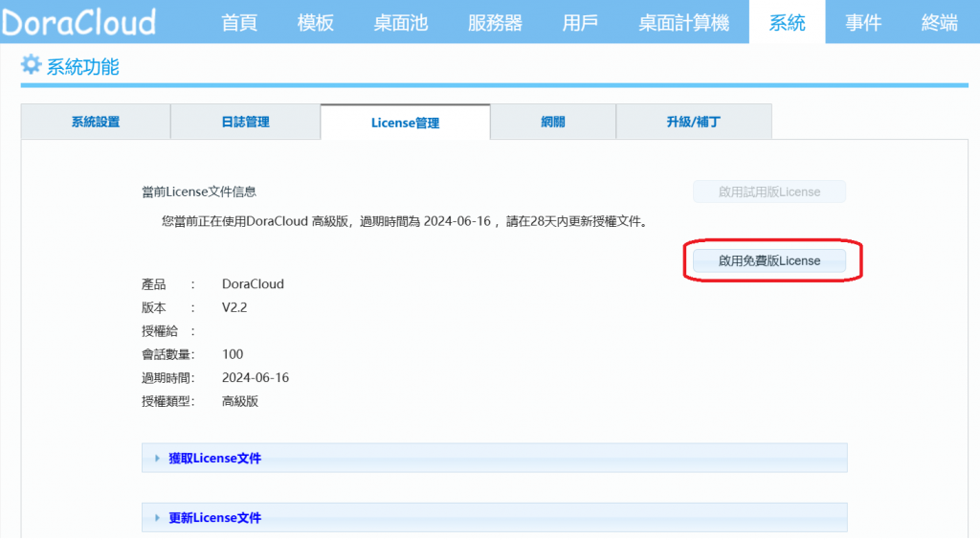
Task: Click the 授權給 label
Action: tap(160, 331)
